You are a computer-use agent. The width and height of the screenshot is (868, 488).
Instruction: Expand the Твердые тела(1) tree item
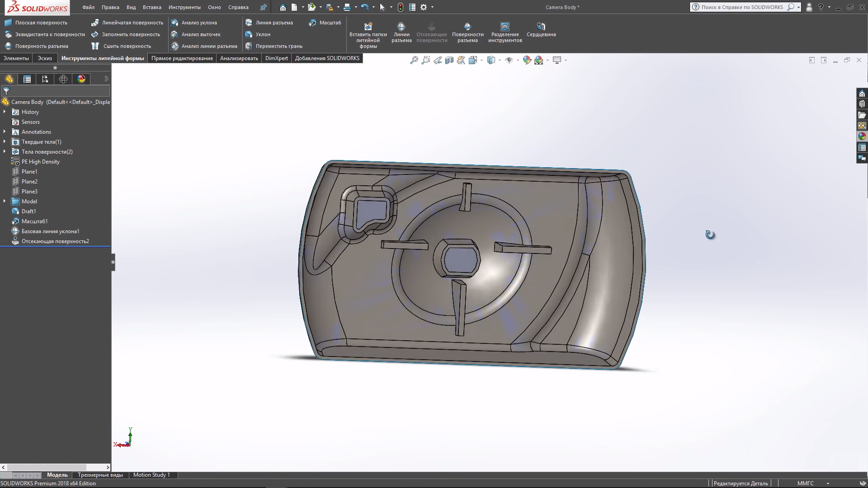[5, 141]
